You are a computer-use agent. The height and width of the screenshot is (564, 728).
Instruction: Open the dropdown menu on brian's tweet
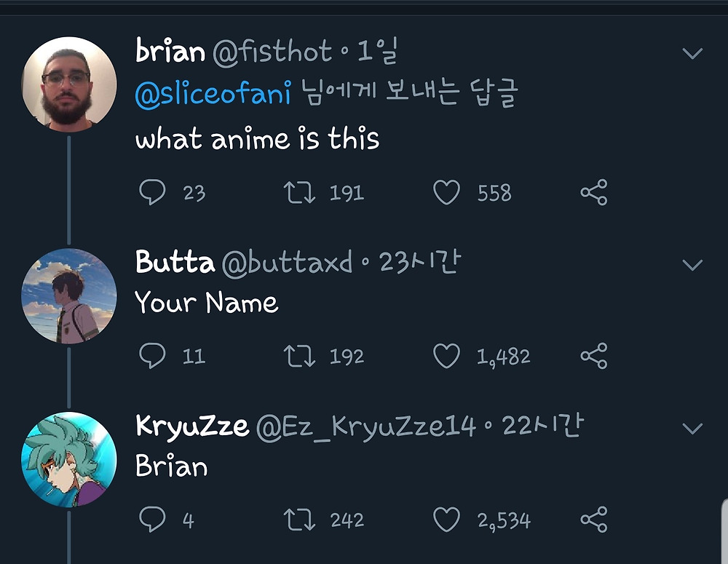pos(692,53)
